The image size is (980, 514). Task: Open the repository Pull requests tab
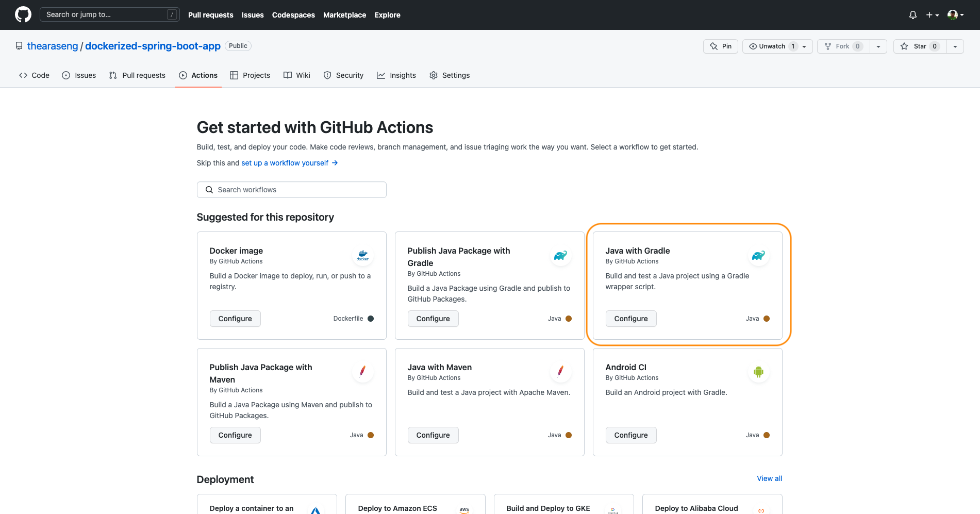[x=137, y=75]
